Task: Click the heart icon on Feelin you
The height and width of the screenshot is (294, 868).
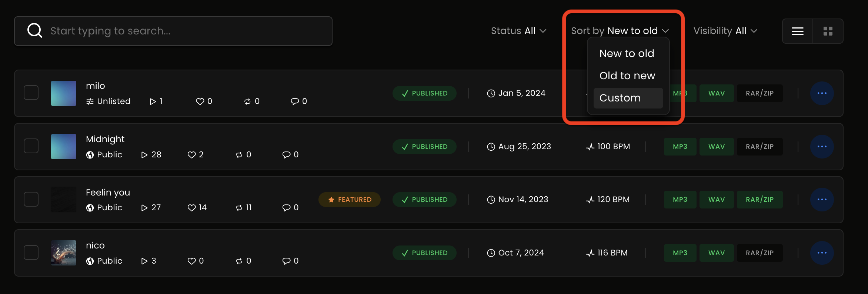Action: (x=191, y=208)
